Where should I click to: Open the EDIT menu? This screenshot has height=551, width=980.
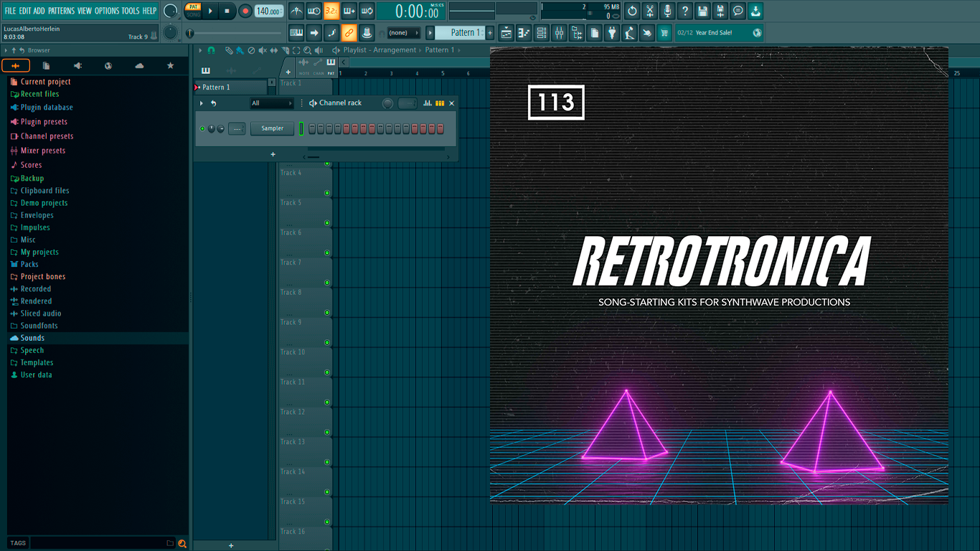25,11
